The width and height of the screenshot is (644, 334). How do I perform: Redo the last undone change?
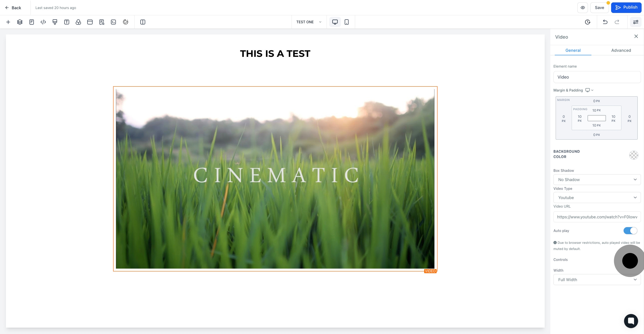[x=617, y=22]
